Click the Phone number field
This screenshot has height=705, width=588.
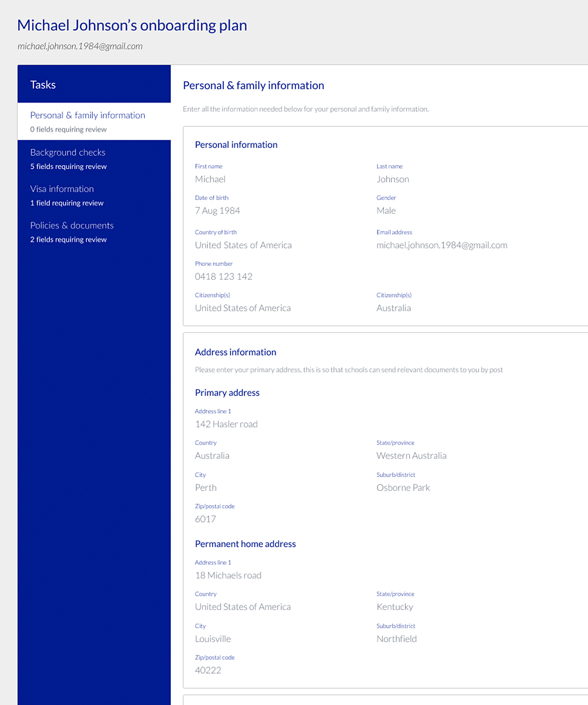[223, 277]
